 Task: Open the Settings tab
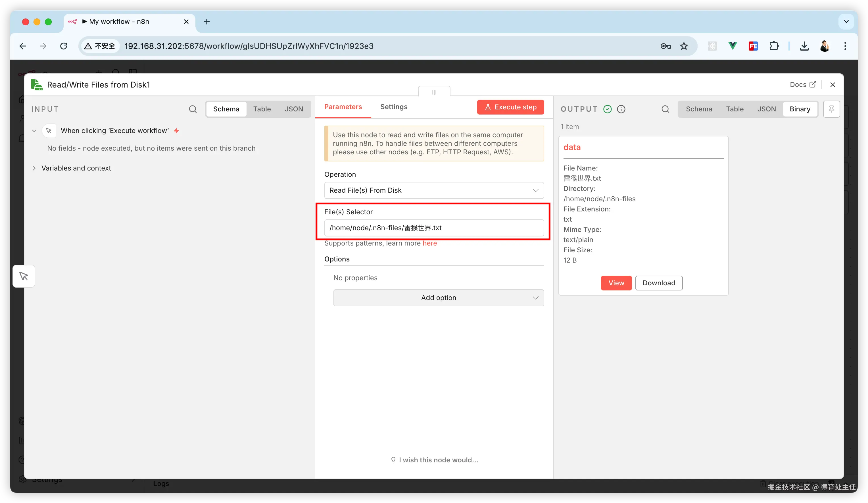[x=393, y=107]
